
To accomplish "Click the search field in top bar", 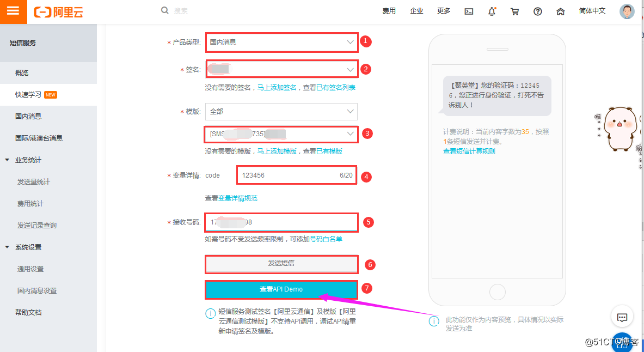I will [181, 11].
